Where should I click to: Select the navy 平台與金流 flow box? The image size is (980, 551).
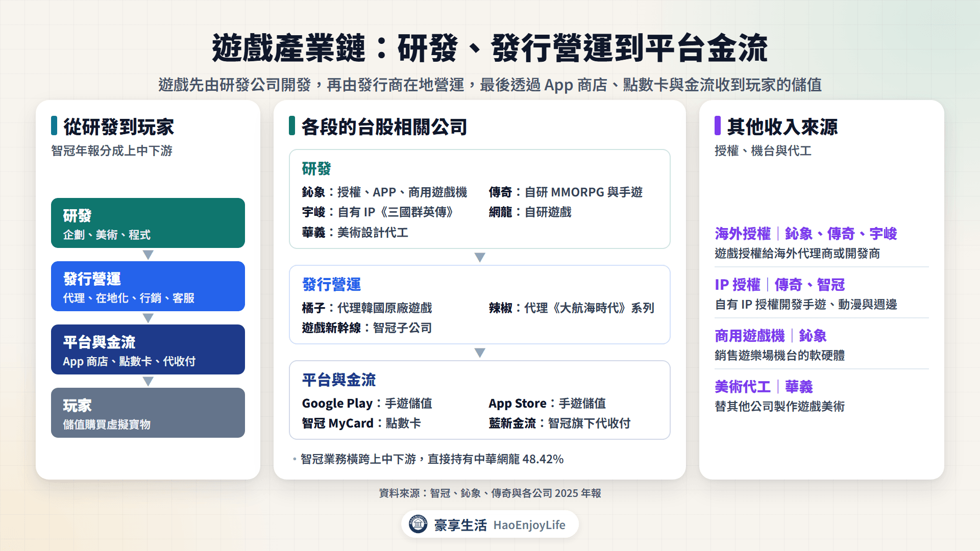tap(148, 349)
